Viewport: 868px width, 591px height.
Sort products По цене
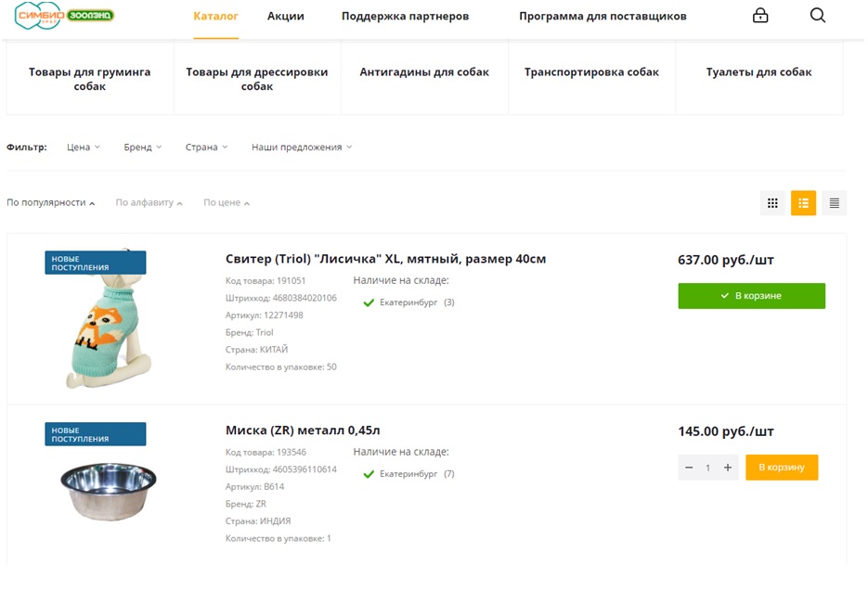point(227,203)
